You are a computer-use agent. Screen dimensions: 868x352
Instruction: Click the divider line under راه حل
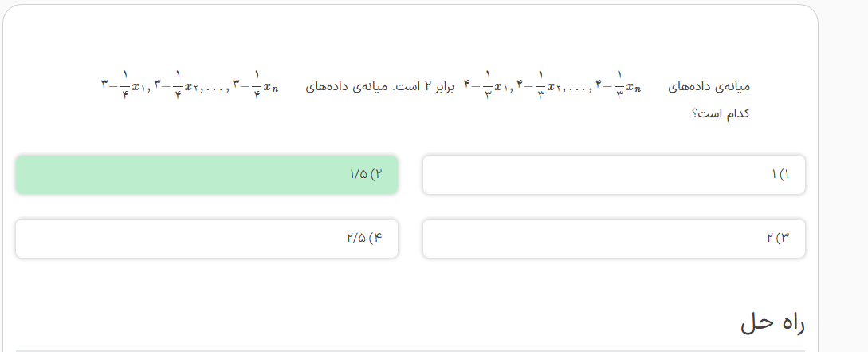pyautogui.click(x=410, y=350)
